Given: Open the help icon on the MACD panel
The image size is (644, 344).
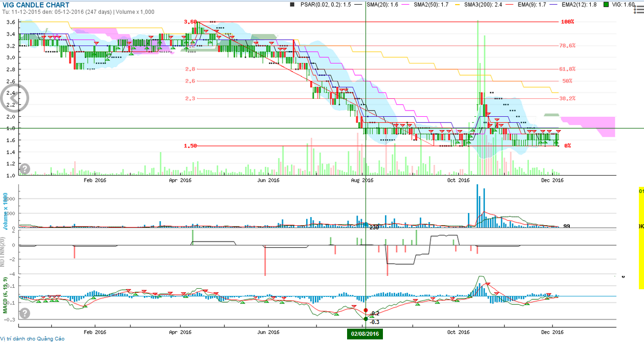Looking at the screenshot, I should click(x=24, y=313).
